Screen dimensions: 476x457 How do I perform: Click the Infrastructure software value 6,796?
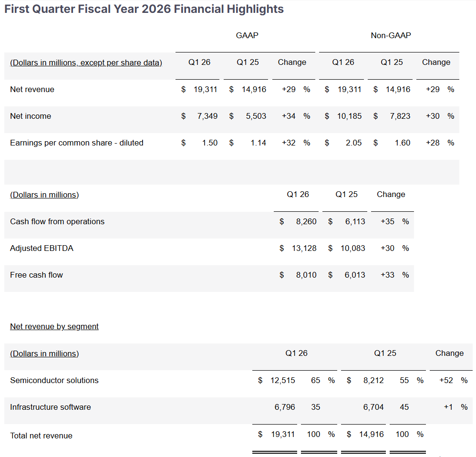tap(285, 407)
